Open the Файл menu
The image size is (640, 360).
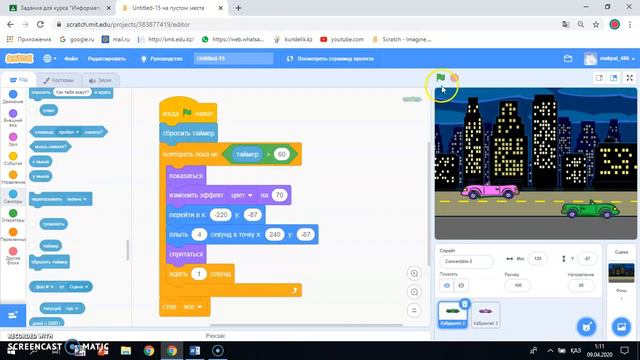click(71, 58)
